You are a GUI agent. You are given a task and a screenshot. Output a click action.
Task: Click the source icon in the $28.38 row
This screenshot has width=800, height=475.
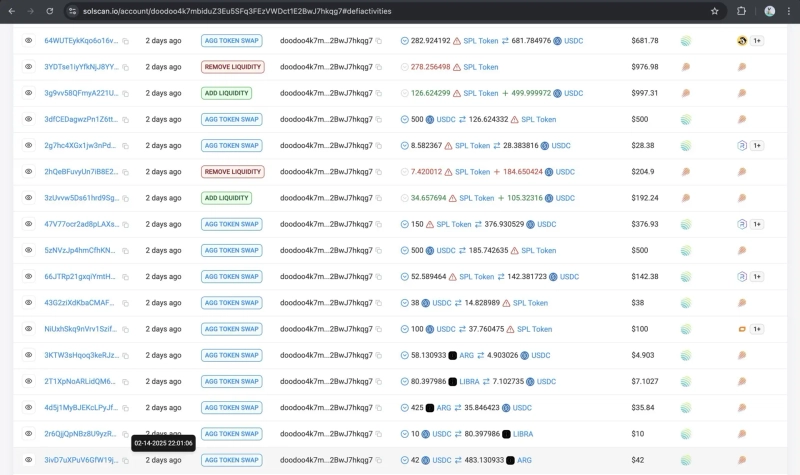[742, 145]
